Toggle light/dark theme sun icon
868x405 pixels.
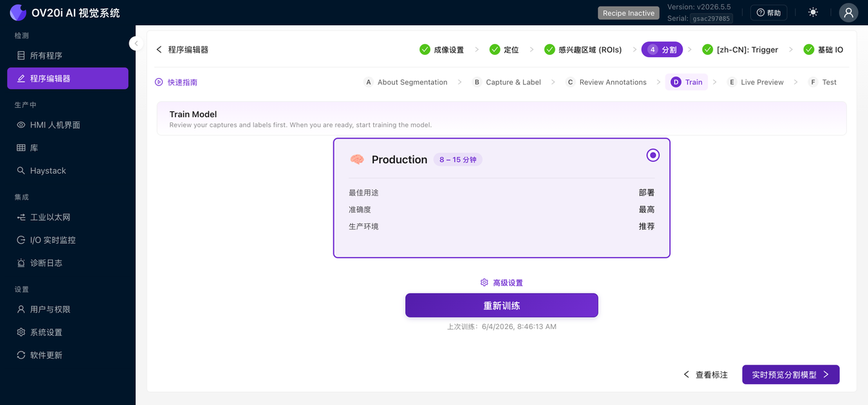pos(813,12)
